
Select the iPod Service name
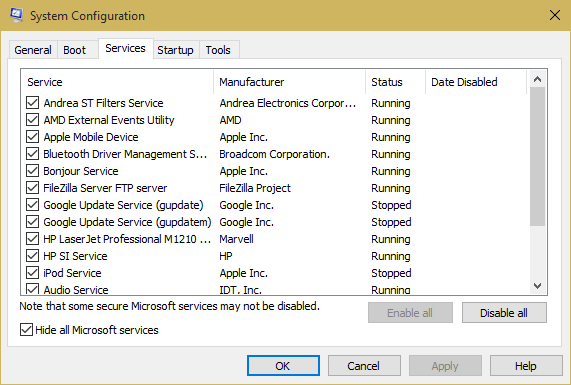coord(72,273)
